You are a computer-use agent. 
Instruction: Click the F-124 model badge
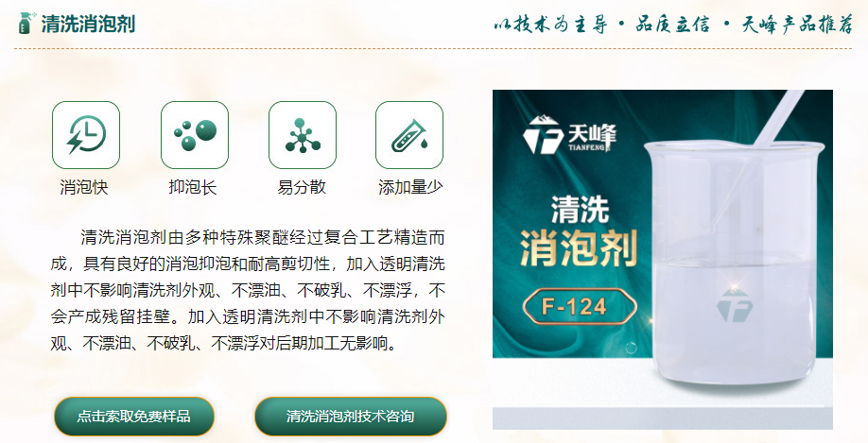[x=580, y=306]
